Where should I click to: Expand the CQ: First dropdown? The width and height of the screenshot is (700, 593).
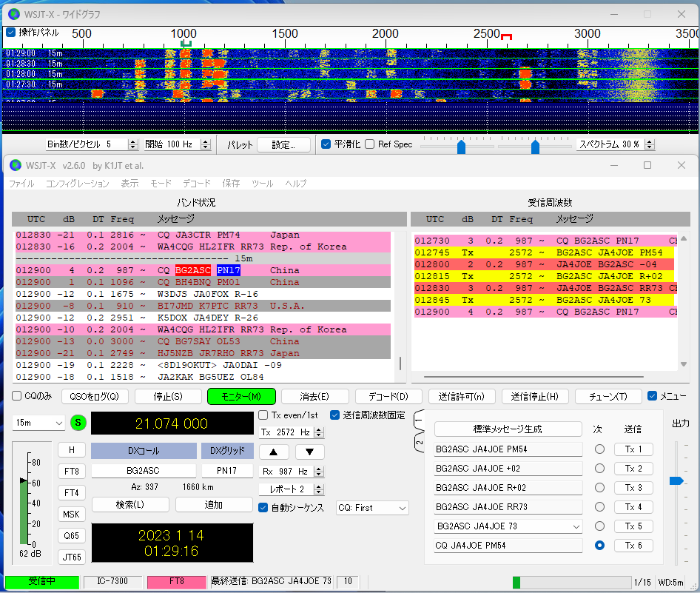372,508
